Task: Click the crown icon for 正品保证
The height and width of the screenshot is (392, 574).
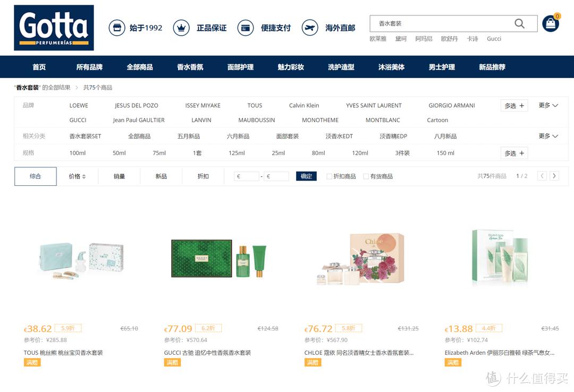Action: click(x=181, y=28)
